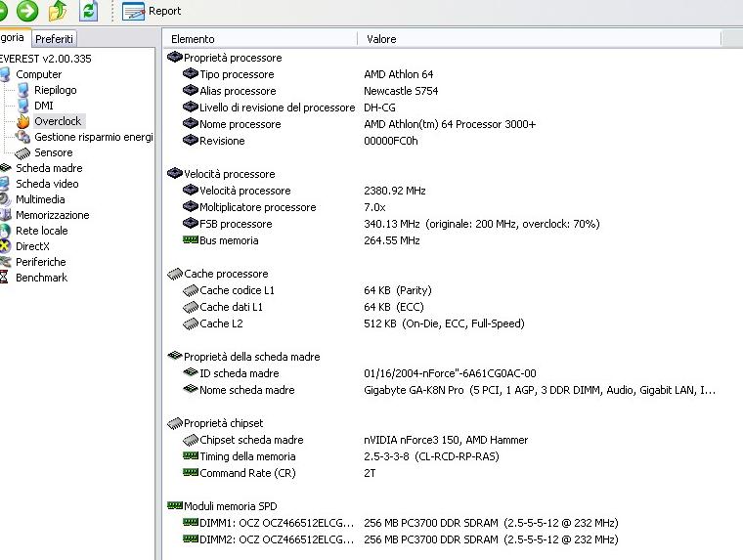Click the Proprietà chipset group icon
This screenshot has height=560, width=743.
click(175, 422)
